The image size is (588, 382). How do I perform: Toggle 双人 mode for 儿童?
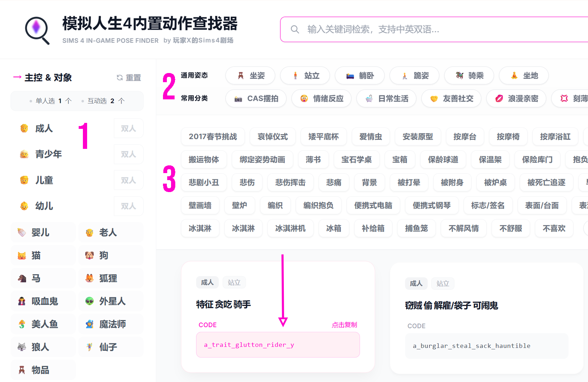[x=128, y=180]
